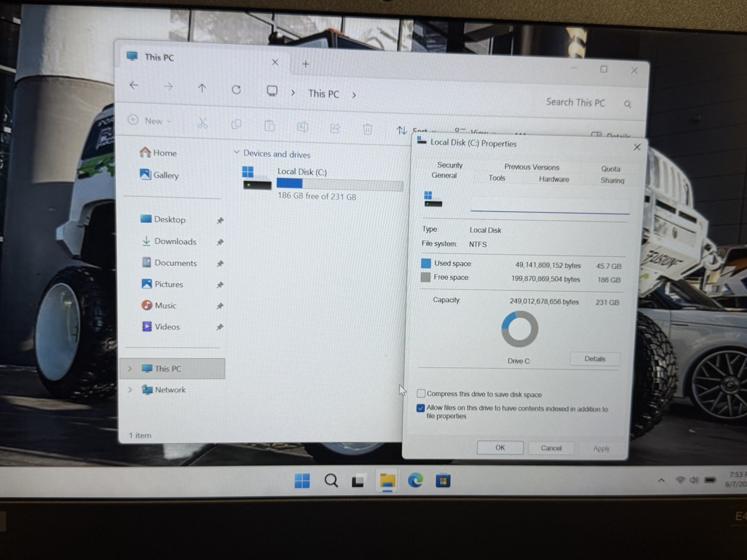Enable Compress this drive checkbox
This screenshot has width=747, height=560.
click(x=421, y=393)
